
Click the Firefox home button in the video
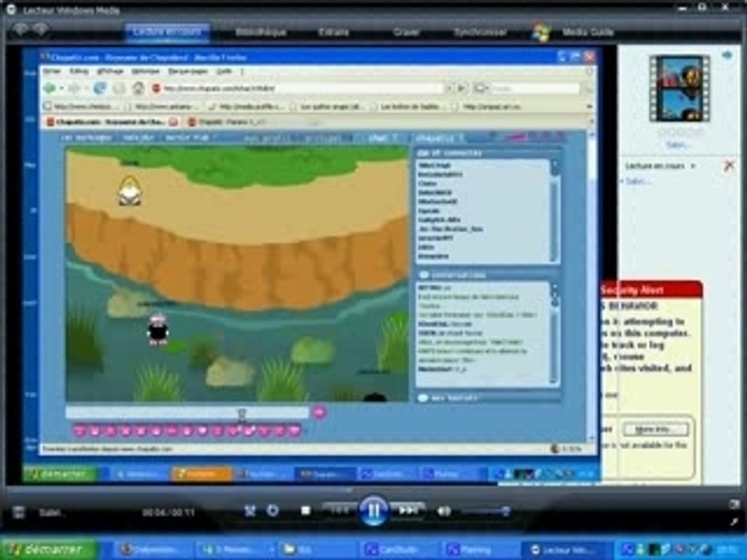click(x=139, y=88)
